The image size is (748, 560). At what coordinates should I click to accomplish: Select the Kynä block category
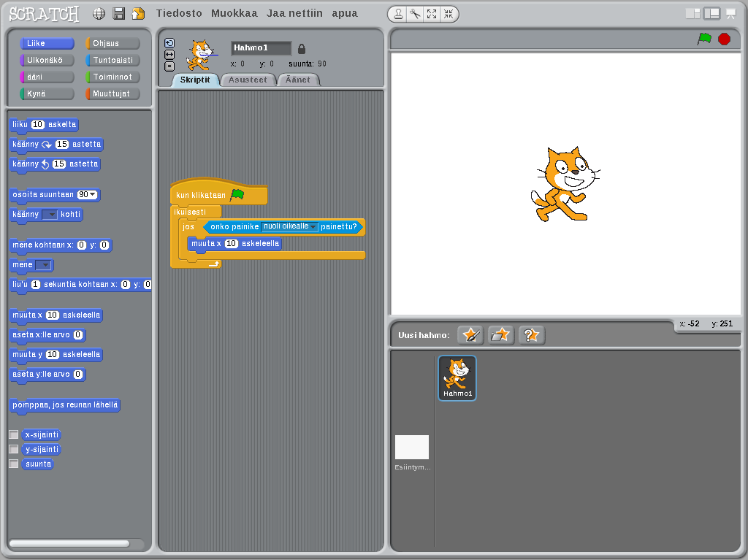[47, 93]
